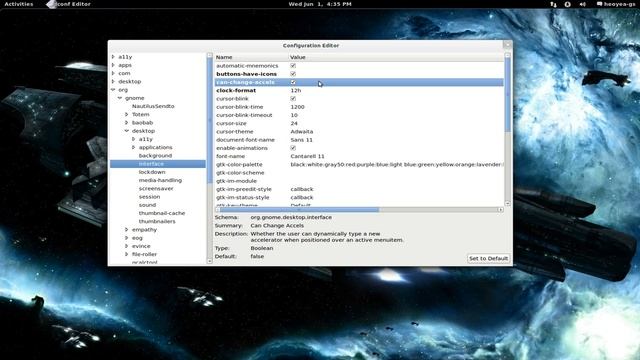Image resolution: width=640 pixels, height=360 pixels.
Task: Expand the a11y top-level tree node
Action: click(113, 57)
